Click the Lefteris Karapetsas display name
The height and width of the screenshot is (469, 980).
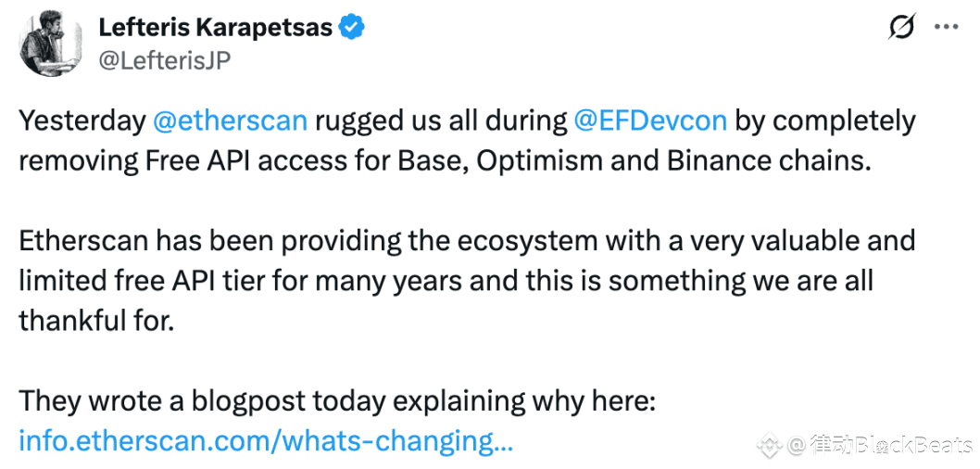click(216, 28)
